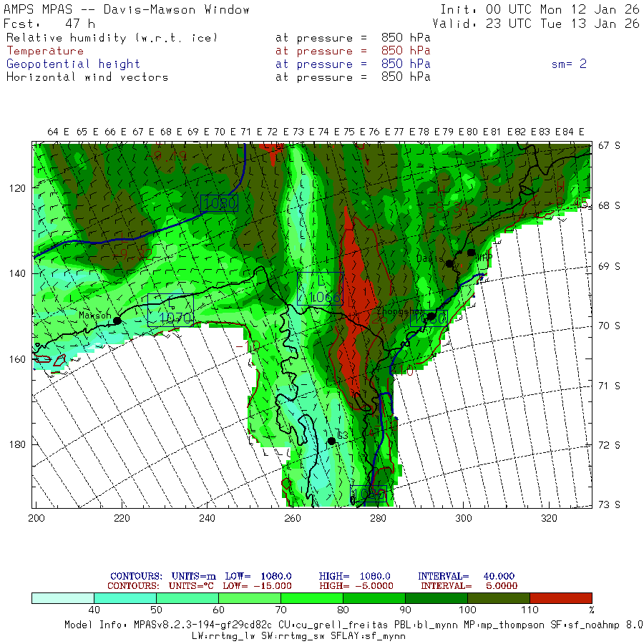Click the blue 'INTERVAL= 40.000' legend text
This screenshot has height=644, width=644.
click(x=466, y=576)
